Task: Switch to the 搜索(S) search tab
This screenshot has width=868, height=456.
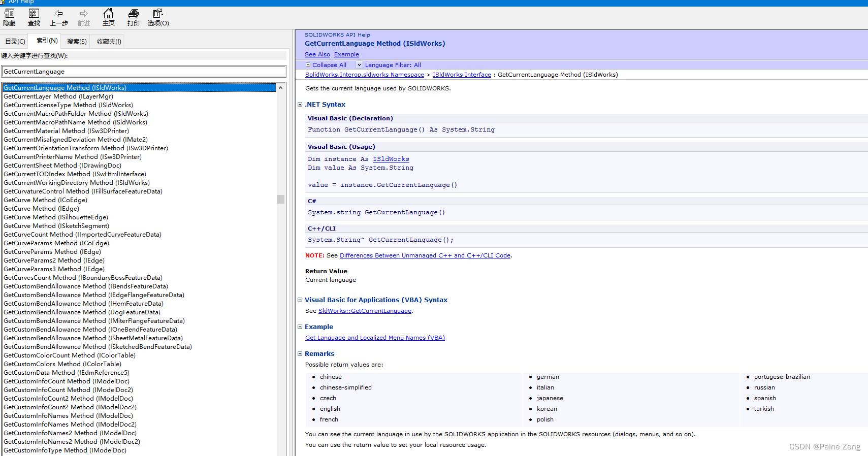Action: 77,42
